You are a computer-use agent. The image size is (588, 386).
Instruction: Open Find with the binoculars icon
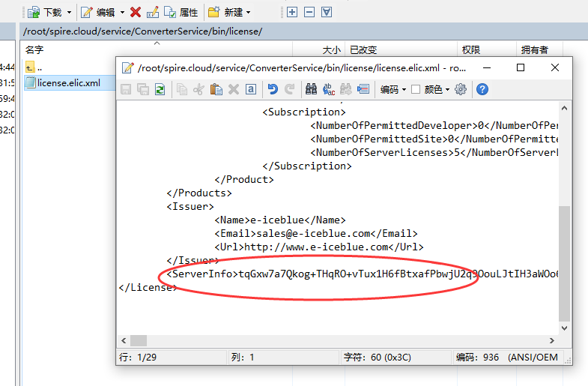[311, 89]
